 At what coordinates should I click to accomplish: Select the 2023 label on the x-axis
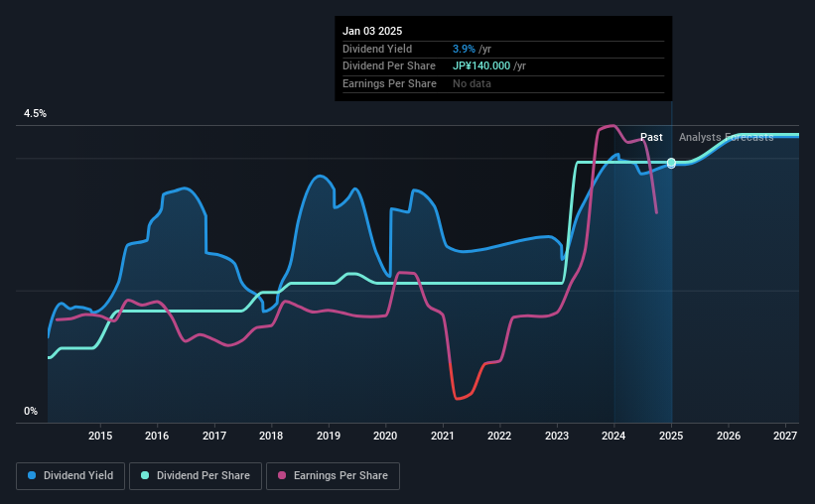coord(557,436)
